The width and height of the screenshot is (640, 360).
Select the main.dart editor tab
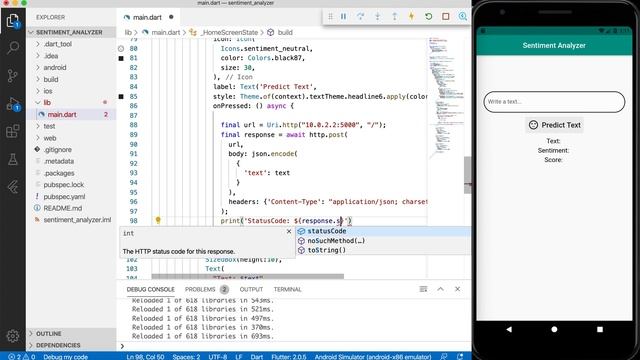click(148, 17)
